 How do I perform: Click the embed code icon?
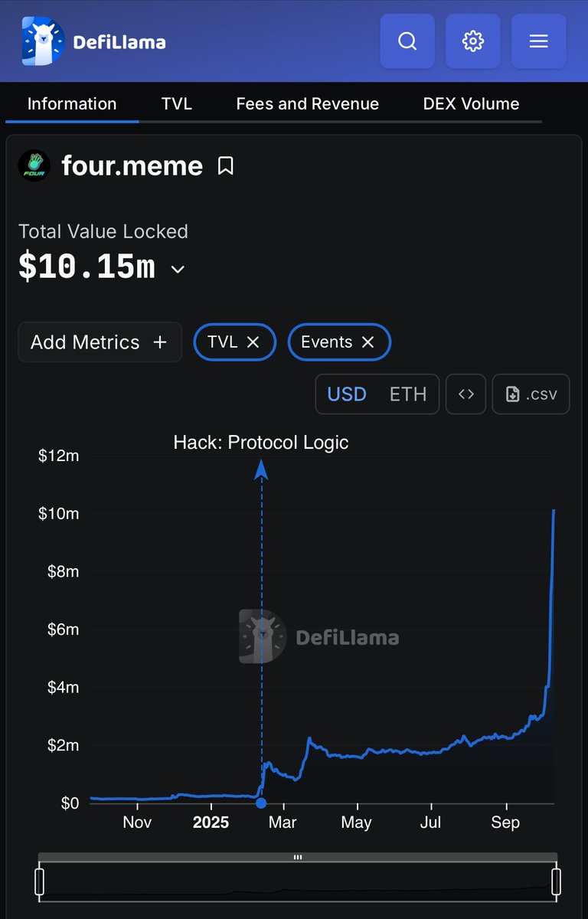point(465,394)
